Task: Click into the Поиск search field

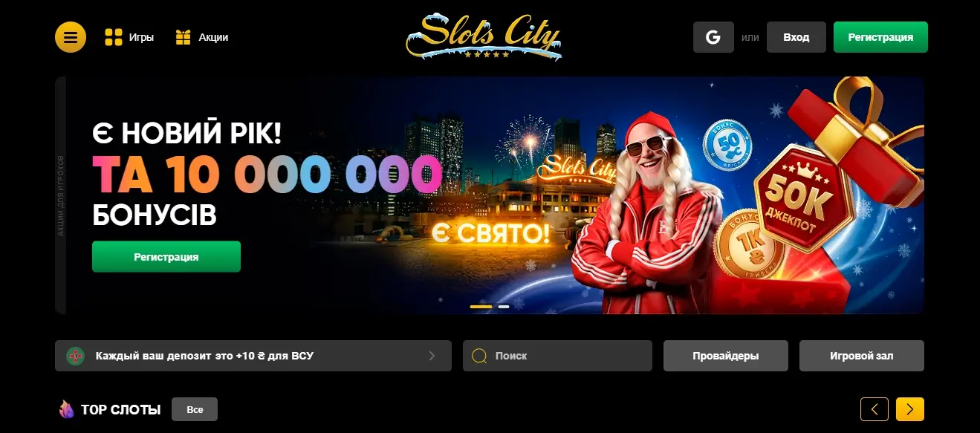Action: 557,356
